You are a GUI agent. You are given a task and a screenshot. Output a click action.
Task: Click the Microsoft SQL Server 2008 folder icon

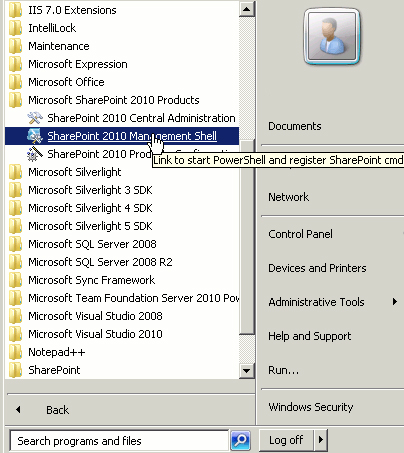[x=15, y=244]
